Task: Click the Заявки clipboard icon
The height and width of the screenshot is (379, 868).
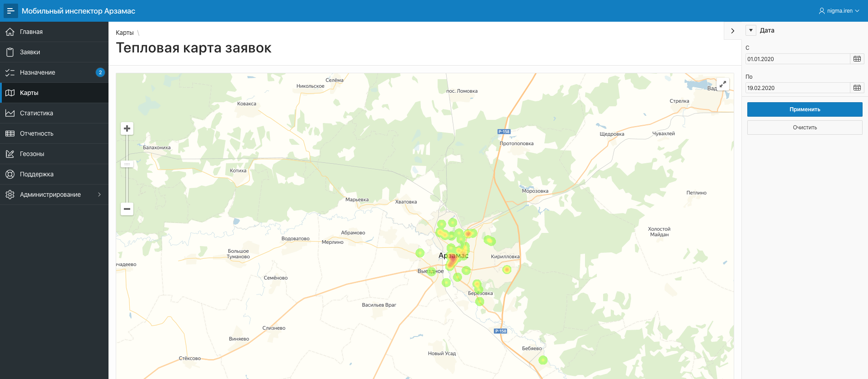Action: [10, 52]
